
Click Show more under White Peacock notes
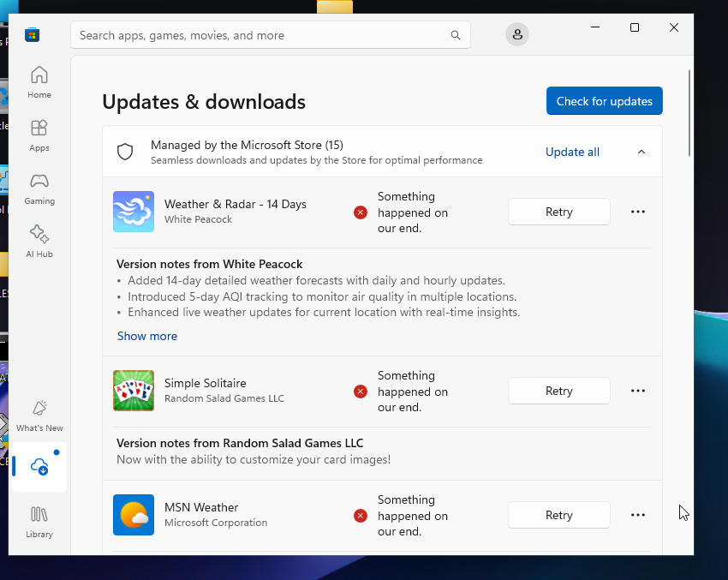tap(147, 336)
